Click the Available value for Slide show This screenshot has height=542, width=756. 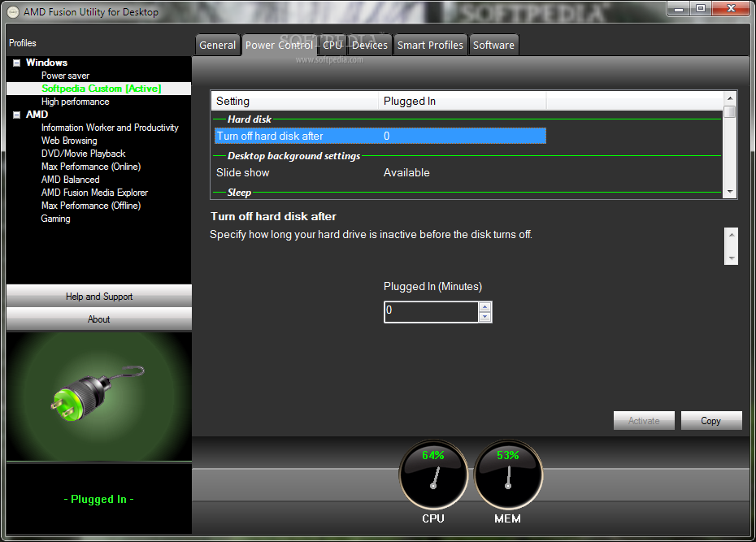406,172
